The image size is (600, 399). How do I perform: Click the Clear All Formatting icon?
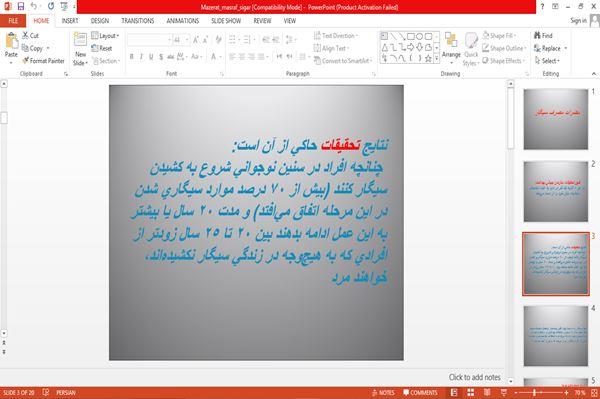coord(218,39)
